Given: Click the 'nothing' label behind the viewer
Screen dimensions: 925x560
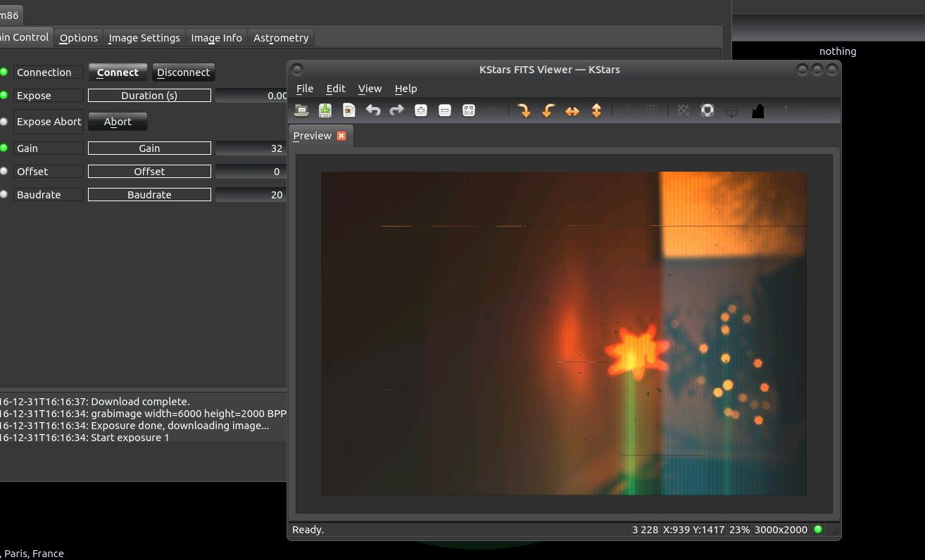Looking at the screenshot, I should coord(838,51).
